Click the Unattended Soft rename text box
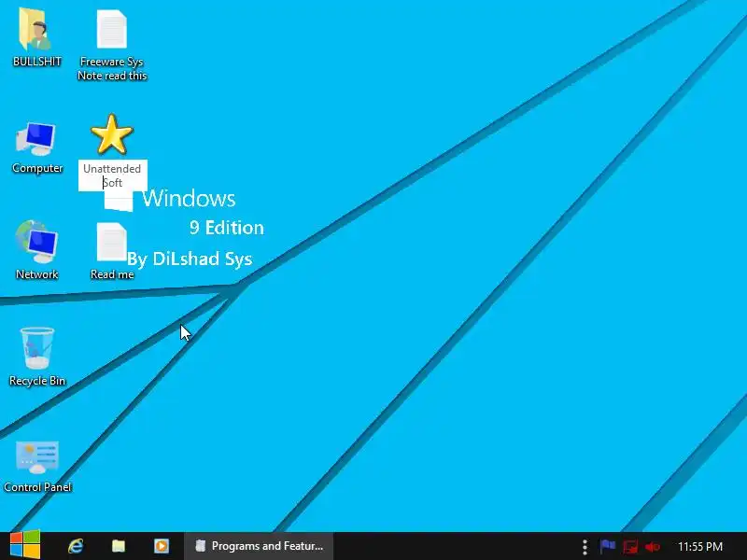The height and width of the screenshot is (560, 747). coord(112,175)
